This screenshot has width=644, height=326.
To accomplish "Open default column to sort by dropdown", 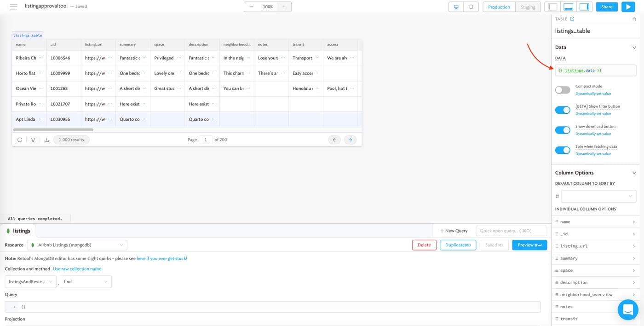I will (x=598, y=196).
